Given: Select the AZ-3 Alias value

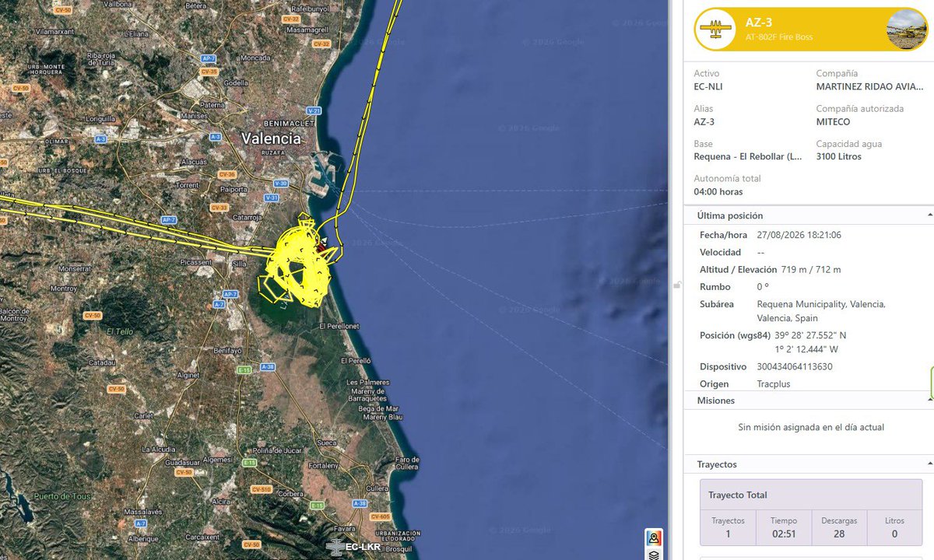Looking at the screenshot, I should point(704,122).
